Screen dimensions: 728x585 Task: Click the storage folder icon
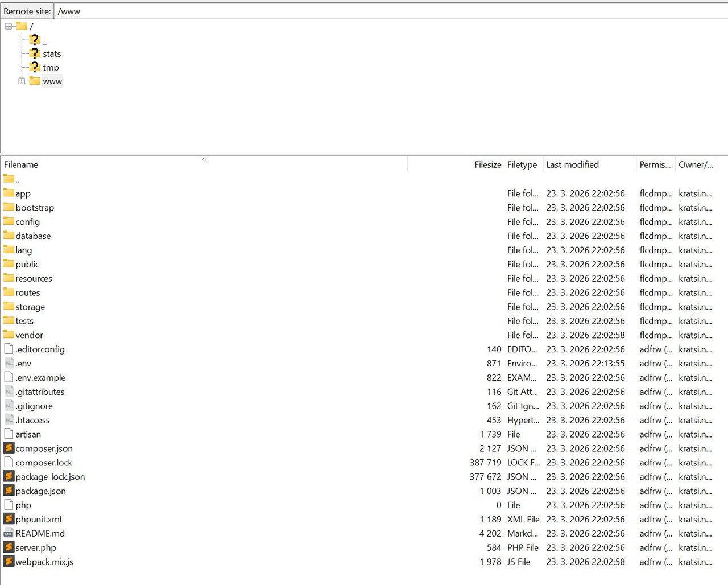(9, 306)
